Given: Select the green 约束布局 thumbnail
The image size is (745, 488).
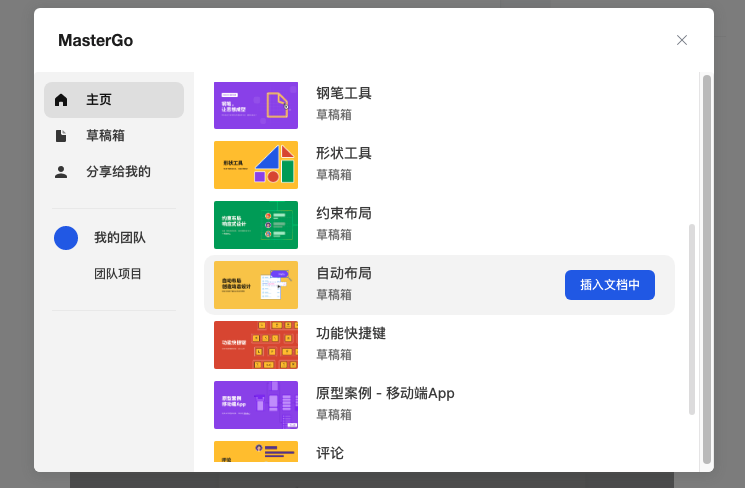Looking at the screenshot, I should [x=256, y=225].
